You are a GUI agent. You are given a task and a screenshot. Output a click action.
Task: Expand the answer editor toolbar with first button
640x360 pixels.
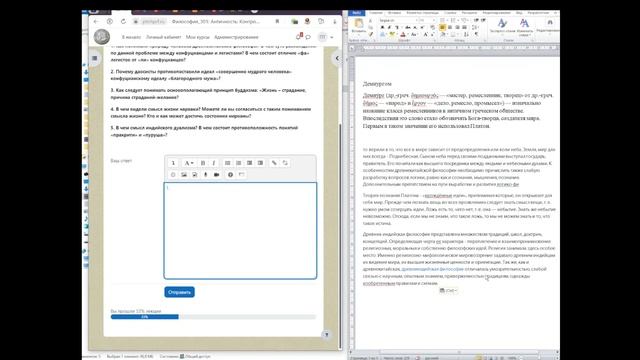click(x=173, y=163)
